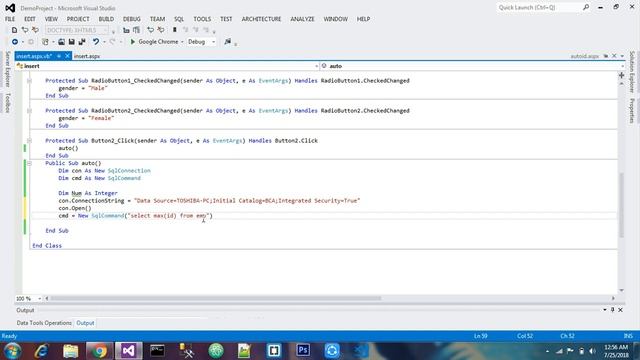Open the SQL menu
Image resolution: width=640 pixels, height=360 pixels.
pos(179,19)
